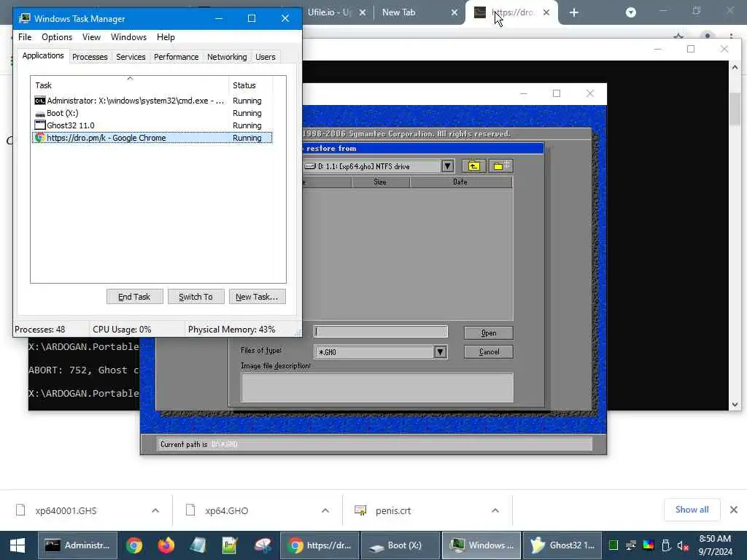747x560 pixels.
Task: Open the xp64.GHO downloaded file
Action: 226,510
